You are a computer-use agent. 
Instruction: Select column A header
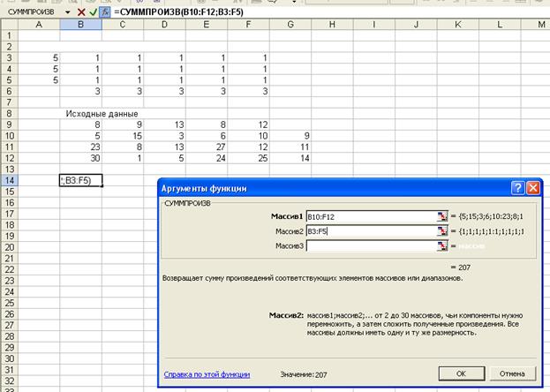(39, 25)
